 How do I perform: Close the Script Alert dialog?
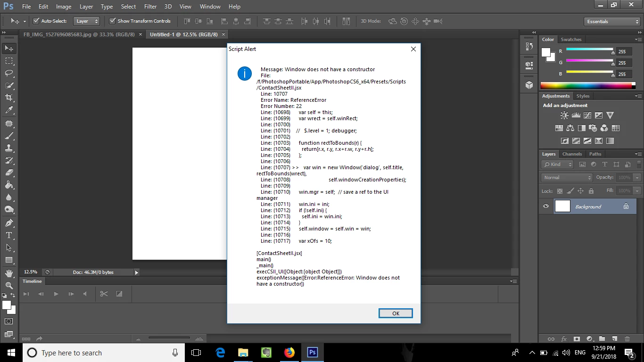pos(413,49)
